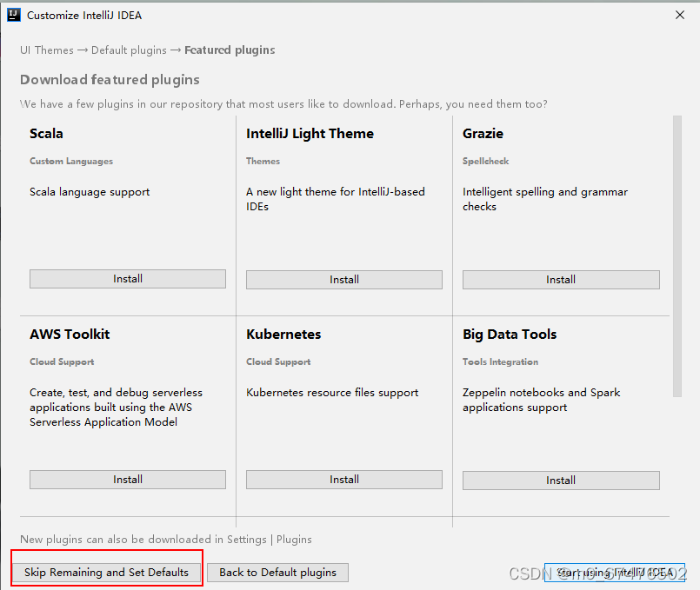Install the Kubernetes plugin
Viewport: 700px width, 590px height.
344,480
